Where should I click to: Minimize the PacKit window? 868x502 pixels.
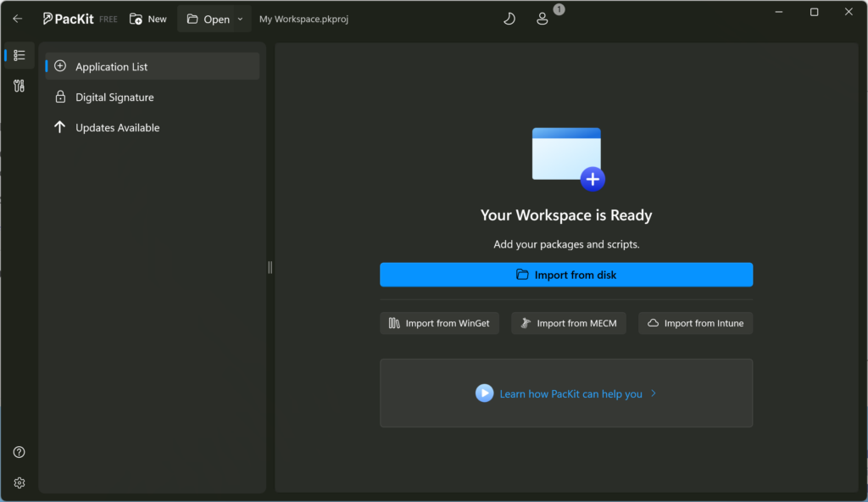click(x=779, y=12)
